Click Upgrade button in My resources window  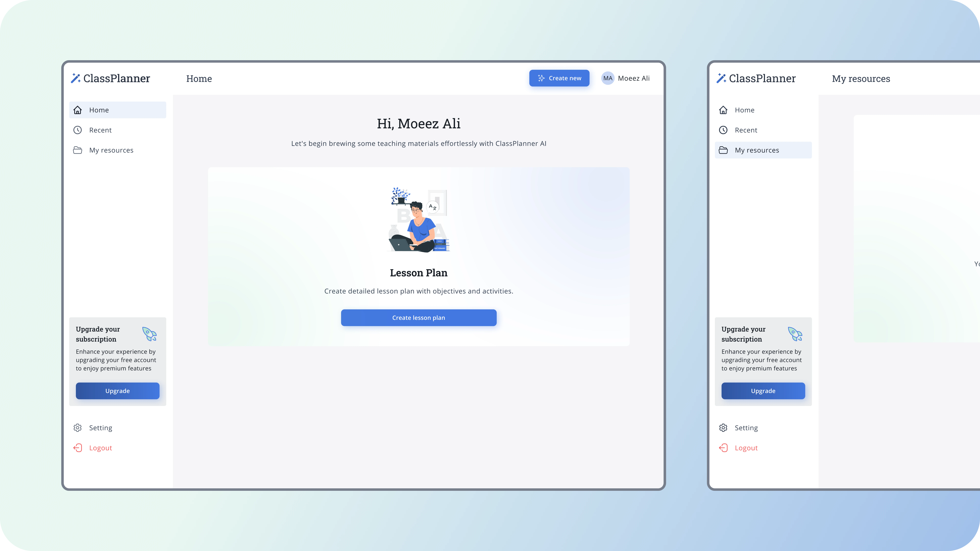[x=763, y=391]
